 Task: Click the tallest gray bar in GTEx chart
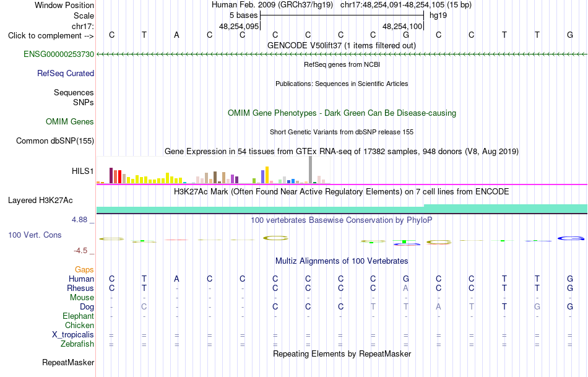(x=311, y=170)
